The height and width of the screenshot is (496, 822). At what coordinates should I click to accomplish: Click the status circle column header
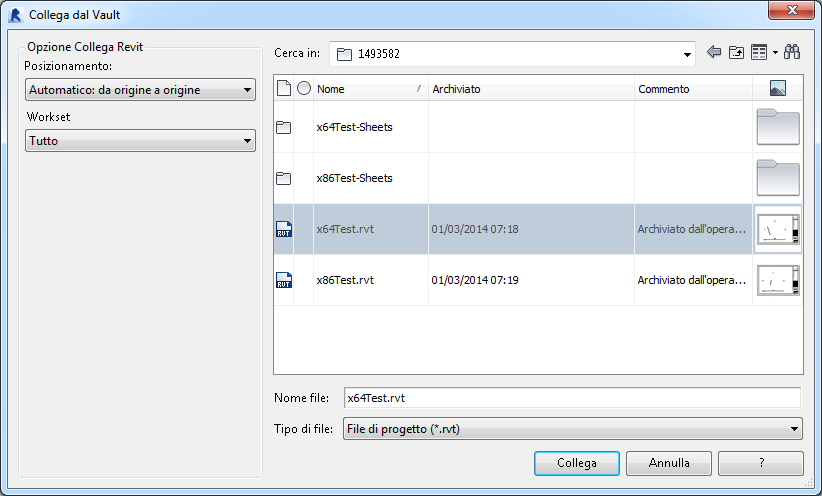304,88
